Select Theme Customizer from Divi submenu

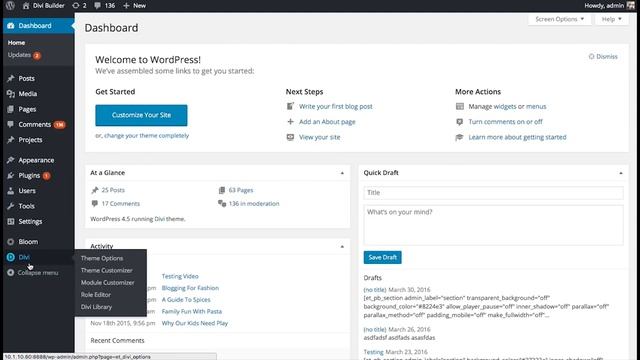(x=107, y=270)
